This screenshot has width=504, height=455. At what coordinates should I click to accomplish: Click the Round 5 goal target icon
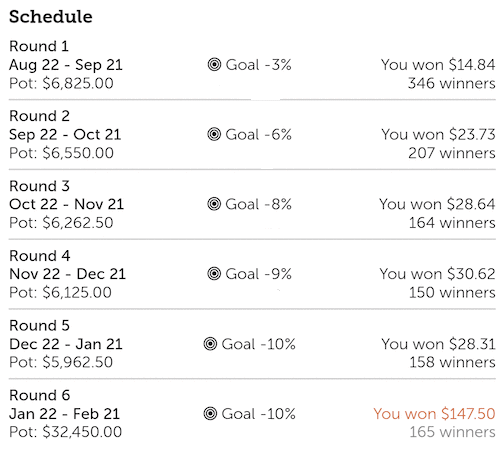pos(210,344)
